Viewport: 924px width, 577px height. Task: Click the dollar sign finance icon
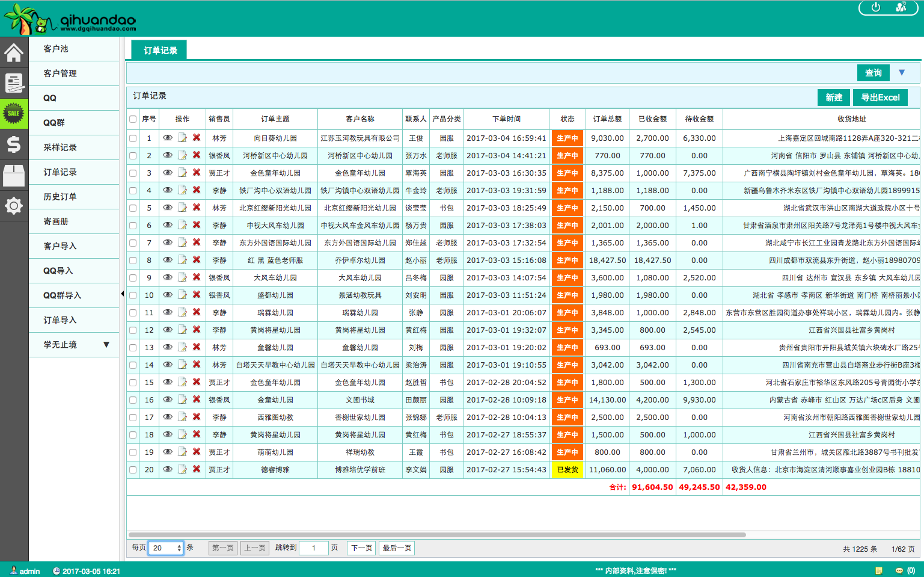coord(14,144)
